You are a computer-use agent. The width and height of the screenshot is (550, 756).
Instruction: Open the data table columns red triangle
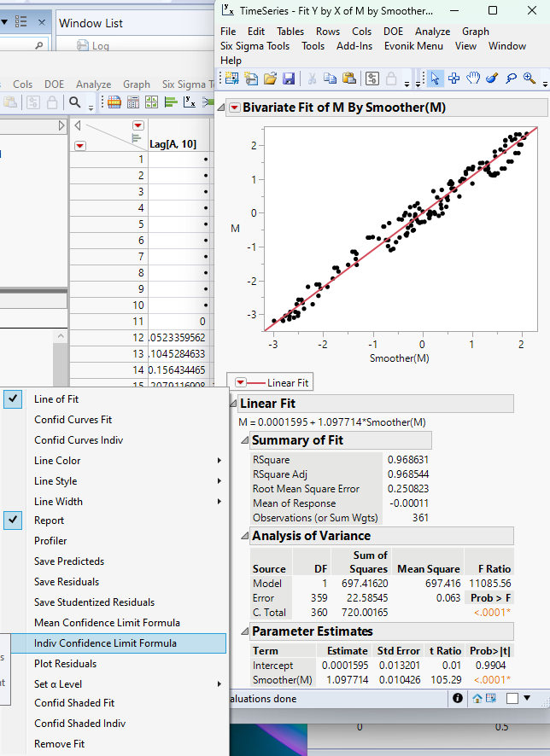pyautogui.click(x=138, y=125)
